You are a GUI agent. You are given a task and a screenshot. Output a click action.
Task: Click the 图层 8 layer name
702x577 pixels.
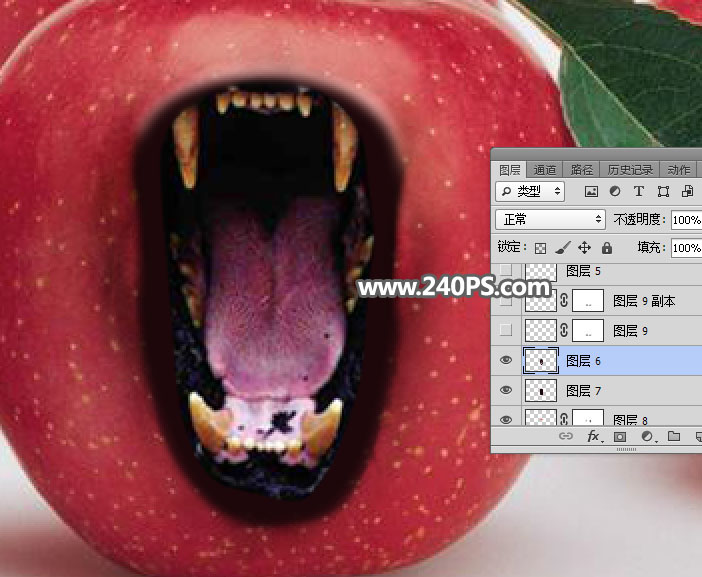[x=630, y=420]
